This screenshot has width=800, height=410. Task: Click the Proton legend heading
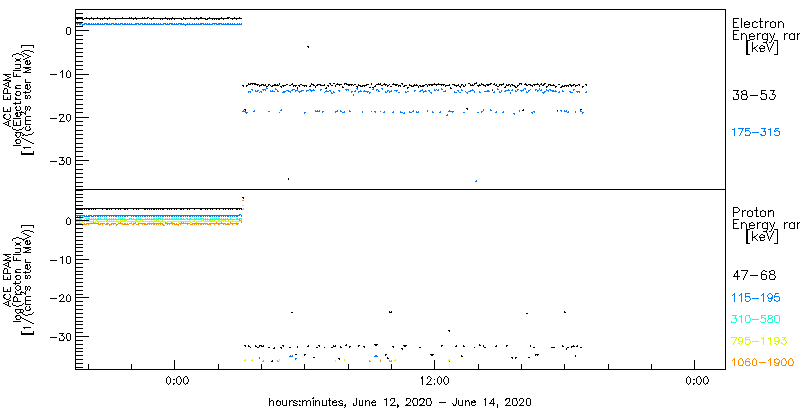pyautogui.click(x=753, y=212)
